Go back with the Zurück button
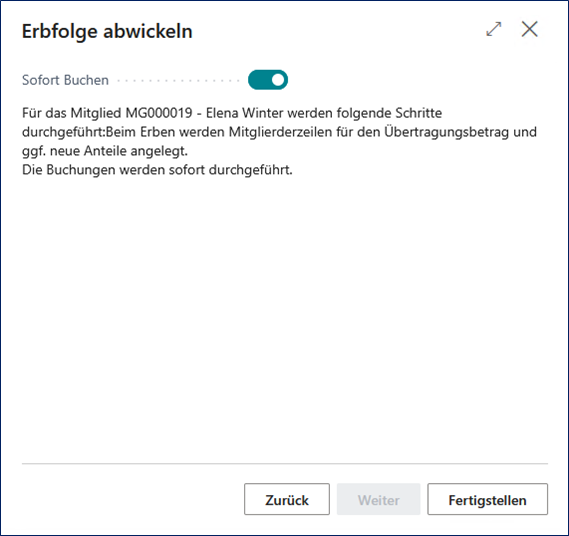Image resolution: width=569 pixels, height=536 pixels. pyautogui.click(x=287, y=499)
